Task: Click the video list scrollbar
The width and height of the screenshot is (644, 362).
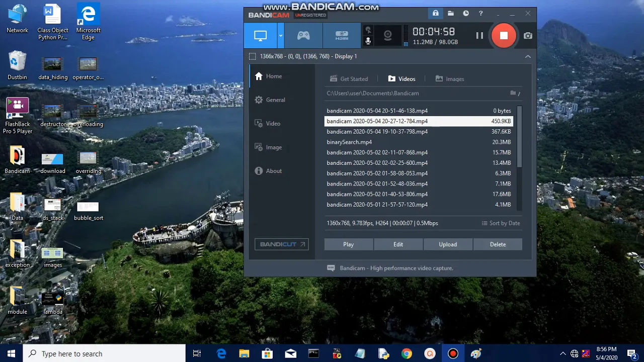Action: (519, 137)
